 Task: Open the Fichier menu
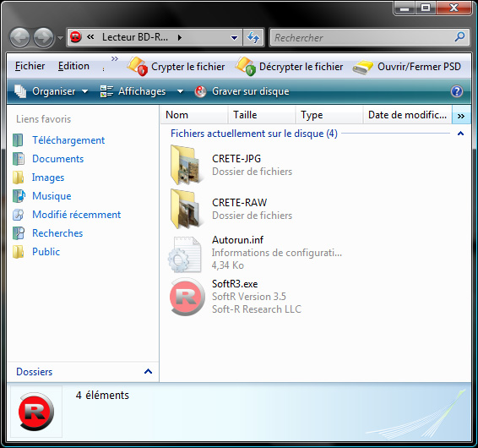pos(30,66)
